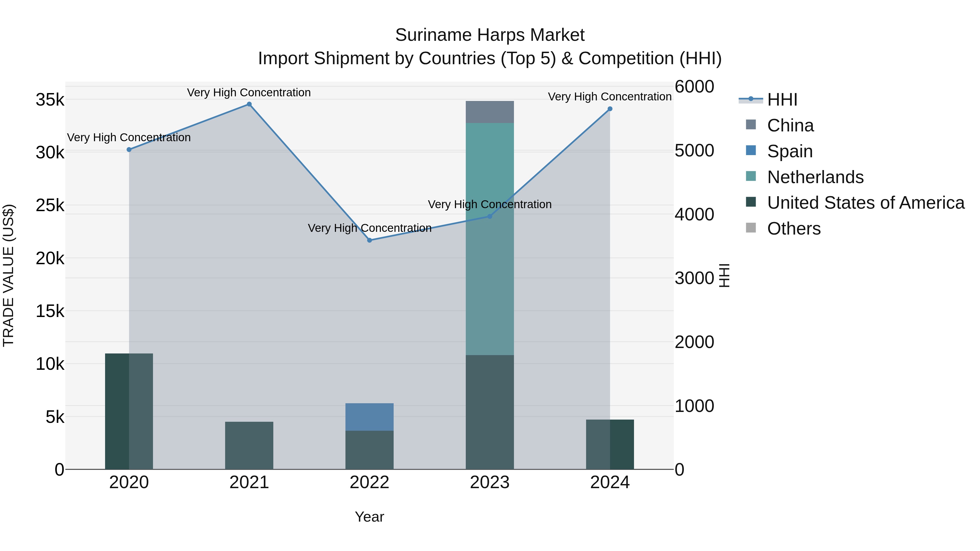Click the 2024 x-axis tick label
This screenshot has width=980, height=551.
610,482
